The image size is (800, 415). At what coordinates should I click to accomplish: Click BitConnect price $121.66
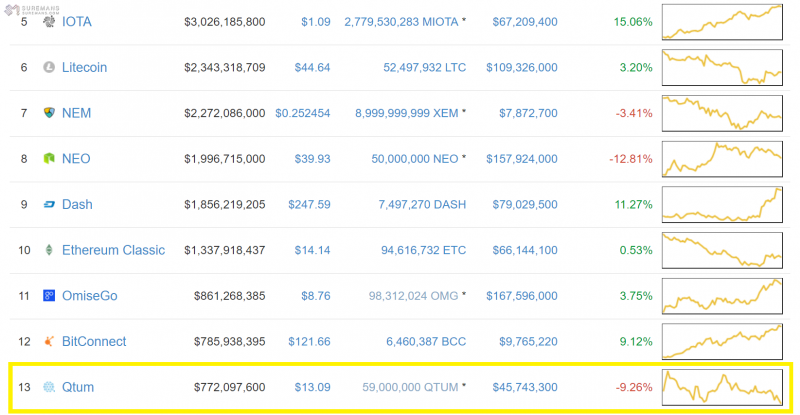(x=309, y=341)
